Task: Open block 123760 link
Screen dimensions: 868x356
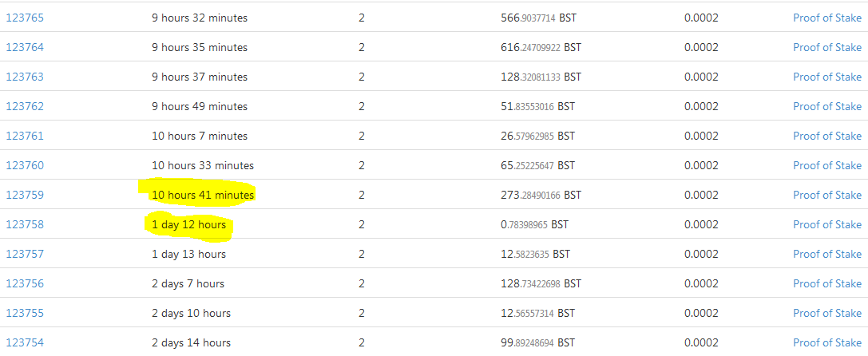Action: (25, 165)
